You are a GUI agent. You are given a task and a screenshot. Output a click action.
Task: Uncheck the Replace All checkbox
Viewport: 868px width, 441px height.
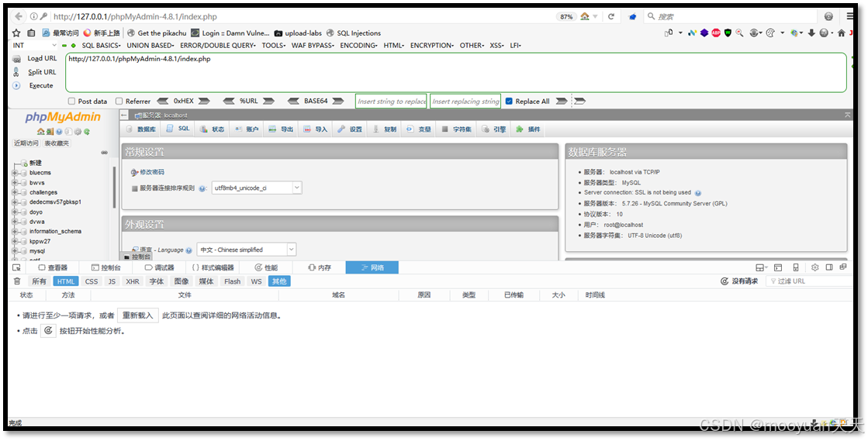tap(509, 102)
